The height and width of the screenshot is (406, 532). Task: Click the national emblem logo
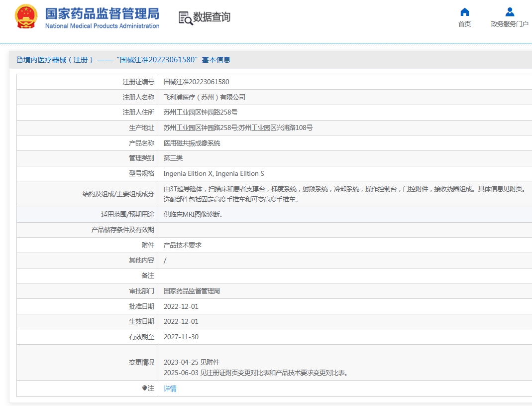pyautogui.click(x=26, y=16)
